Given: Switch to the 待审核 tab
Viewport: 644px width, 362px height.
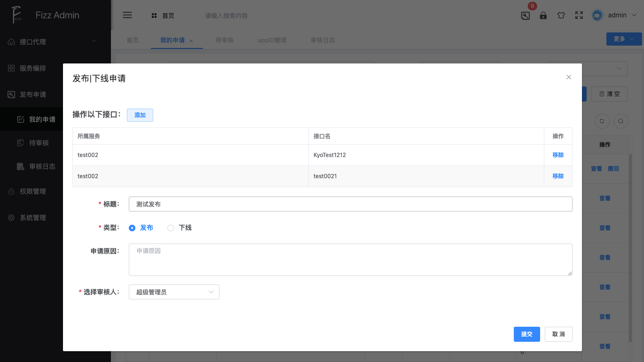Looking at the screenshot, I should (224, 40).
